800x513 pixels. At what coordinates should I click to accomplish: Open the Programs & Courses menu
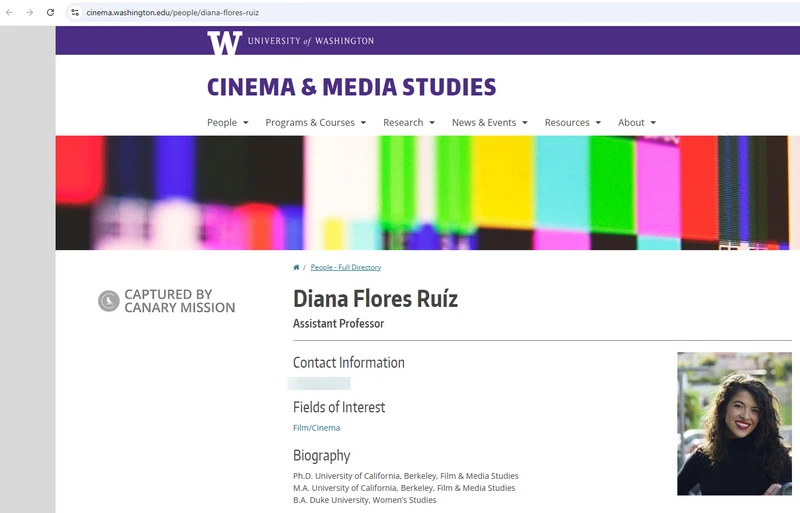click(x=310, y=123)
